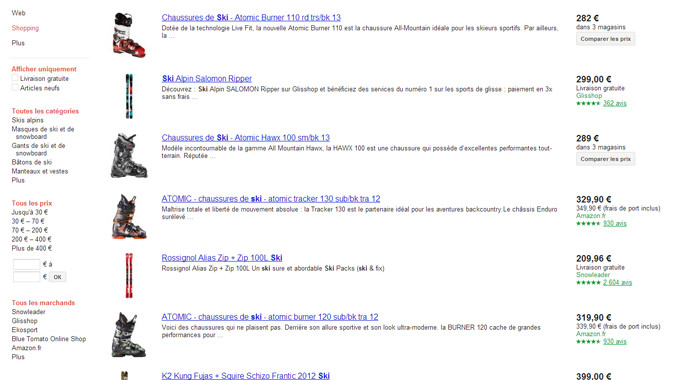Open the Atomic Burner 120 boot thumbnail
The width and height of the screenshot is (700, 380).
(129, 335)
